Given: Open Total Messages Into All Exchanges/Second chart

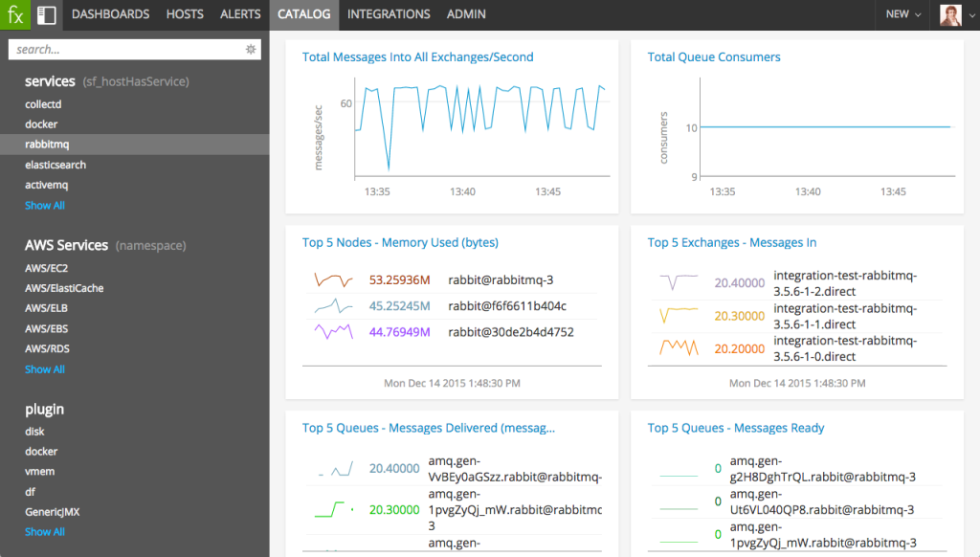Looking at the screenshot, I should click(417, 56).
